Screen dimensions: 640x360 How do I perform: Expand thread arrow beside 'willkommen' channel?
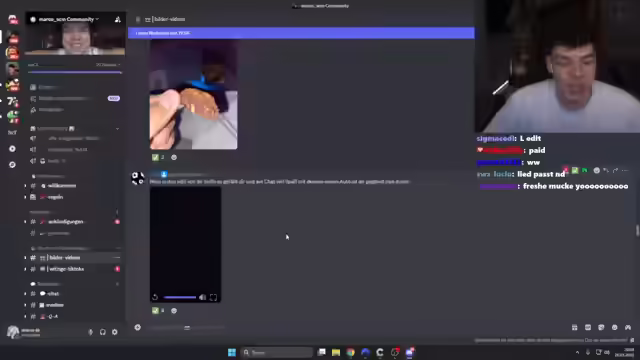coord(25,186)
